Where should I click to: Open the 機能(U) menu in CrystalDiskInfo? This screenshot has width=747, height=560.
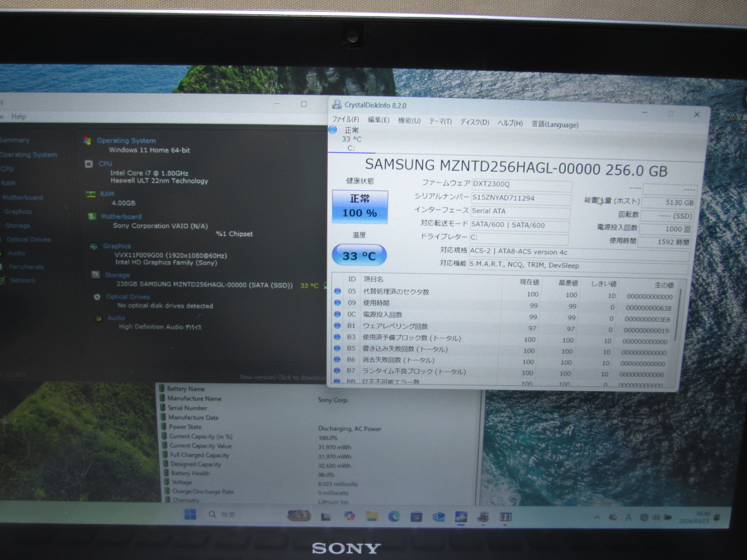pyautogui.click(x=409, y=121)
